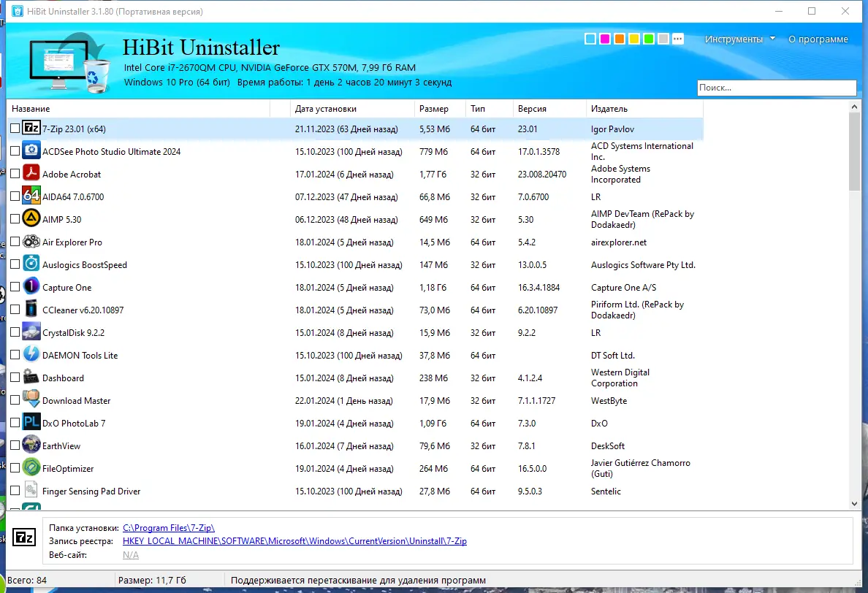Click the Capture One icon
Screen dimensions: 868x593
31,287
